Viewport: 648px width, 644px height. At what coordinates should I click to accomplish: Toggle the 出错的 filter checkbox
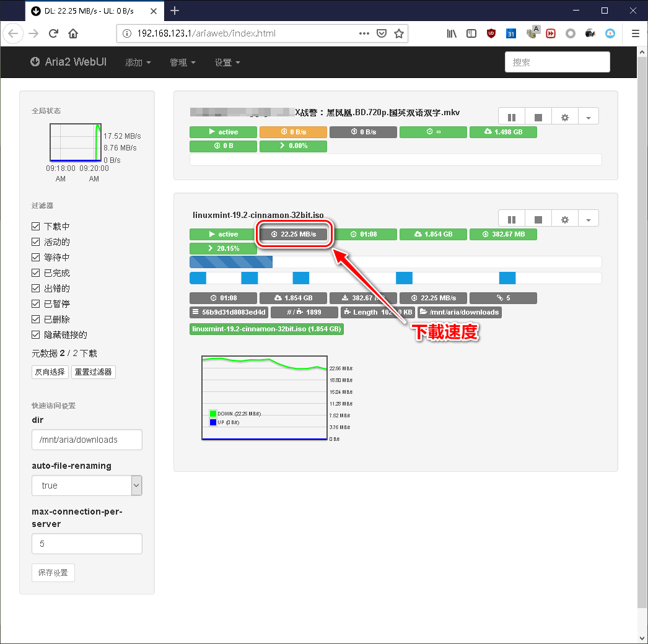click(x=35, y=289)
